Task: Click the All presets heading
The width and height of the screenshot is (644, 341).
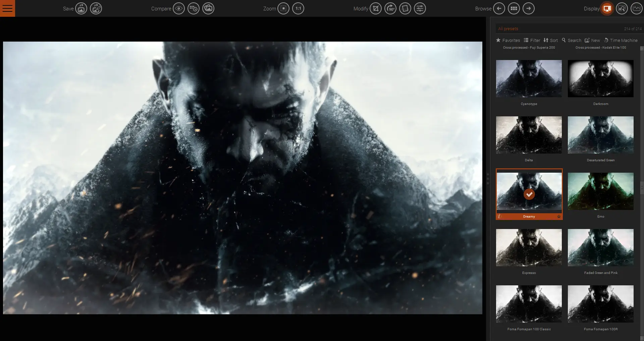Action: (x=508, y=29)
